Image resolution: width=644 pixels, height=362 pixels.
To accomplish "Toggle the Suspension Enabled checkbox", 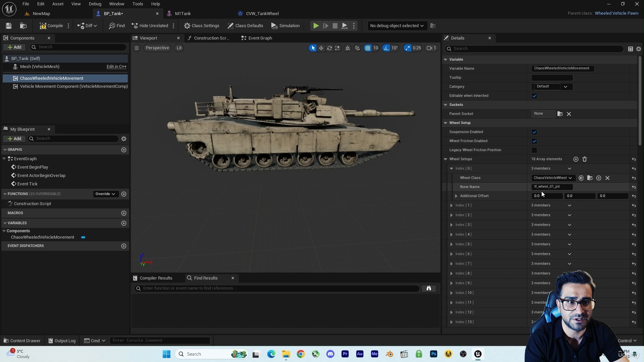I will click(x=534, y=132).
